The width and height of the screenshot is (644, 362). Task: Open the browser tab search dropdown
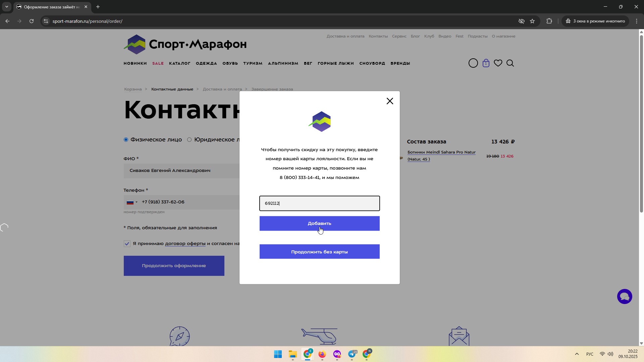click(x=6, y=7)
